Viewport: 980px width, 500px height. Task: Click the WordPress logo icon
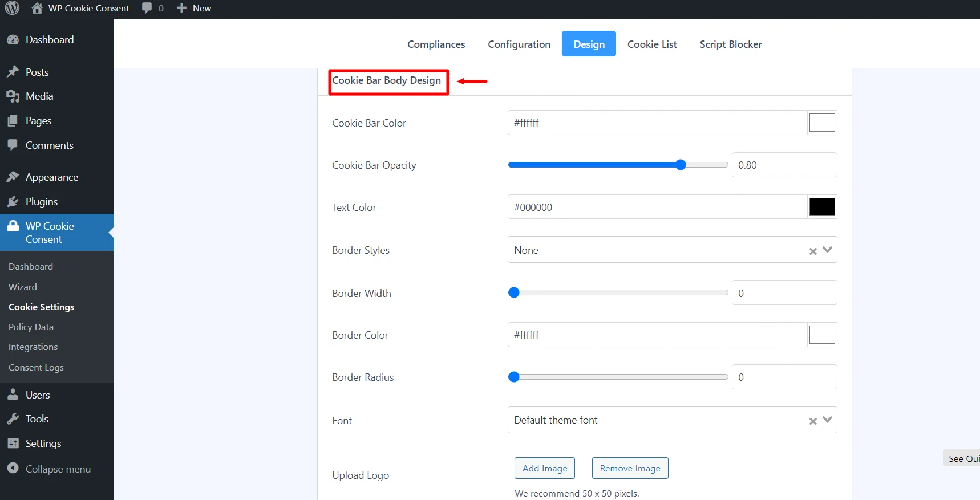[12, 8]
